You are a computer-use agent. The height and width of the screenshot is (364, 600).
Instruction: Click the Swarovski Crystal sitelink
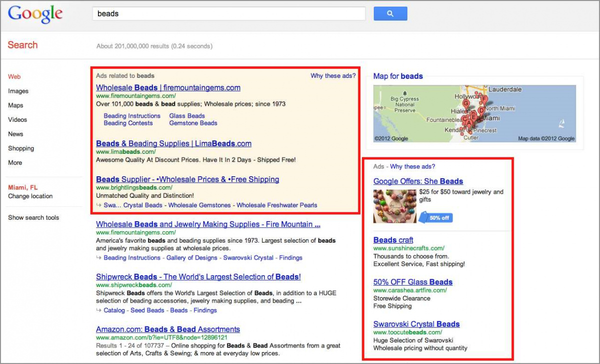pyautogui.click(x=248, y=258)
